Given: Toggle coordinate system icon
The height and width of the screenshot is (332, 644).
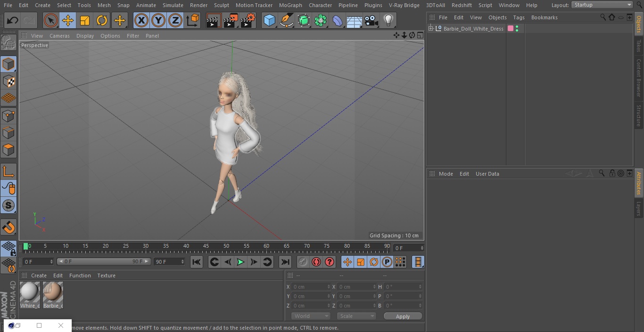Looking at the screenshot, I should [x=193, y=20].
